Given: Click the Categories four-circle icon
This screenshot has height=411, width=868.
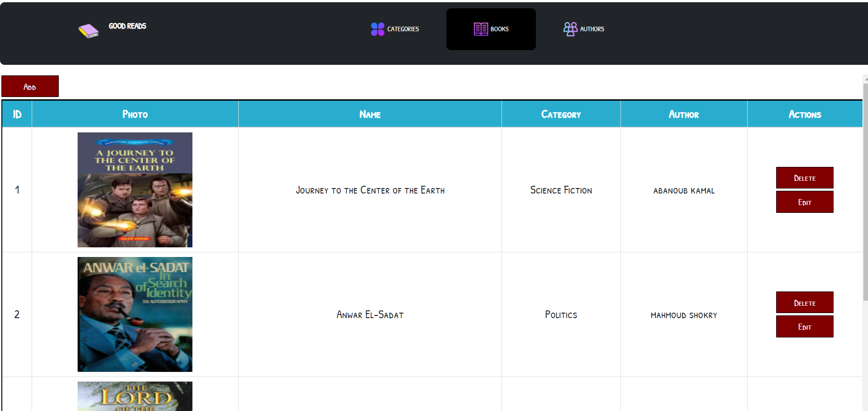Looking at the screenshot, I should [378, 29].
